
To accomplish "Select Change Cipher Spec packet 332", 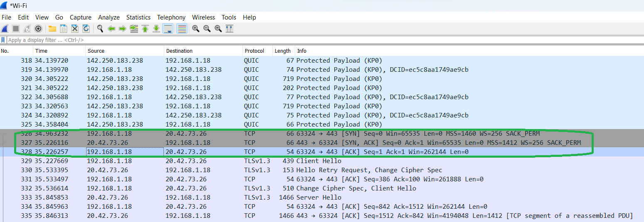I will (322, 188).
